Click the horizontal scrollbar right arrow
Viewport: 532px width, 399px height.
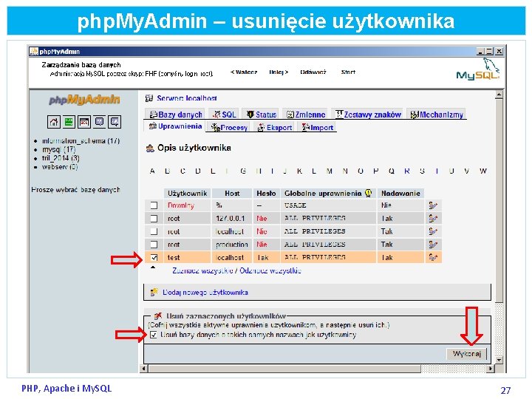pos(491,368)
